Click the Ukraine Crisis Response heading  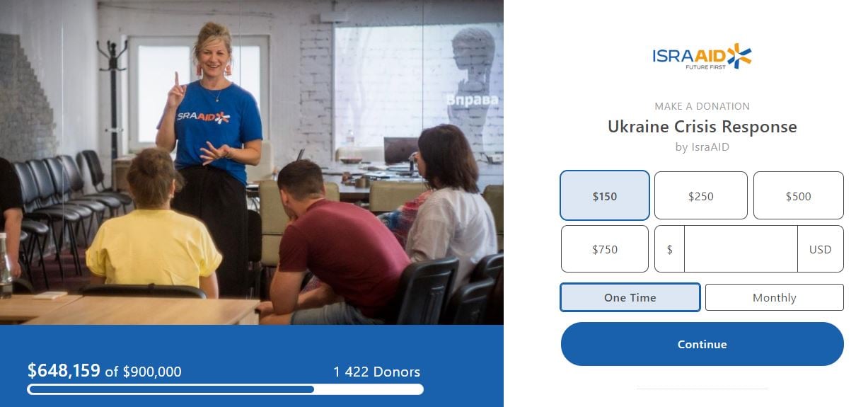[x=702, y=127]
